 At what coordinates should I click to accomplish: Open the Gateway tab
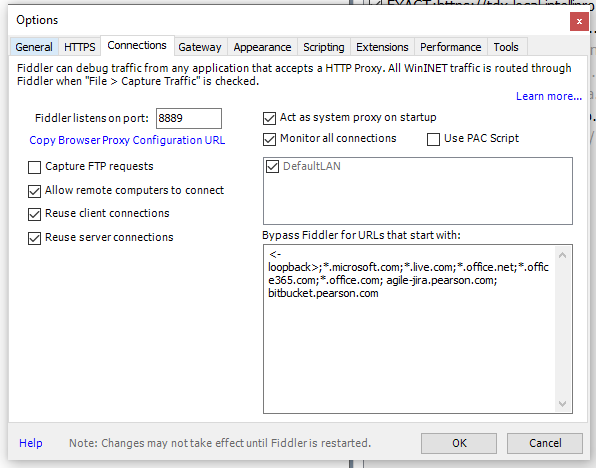pos(200,47)
